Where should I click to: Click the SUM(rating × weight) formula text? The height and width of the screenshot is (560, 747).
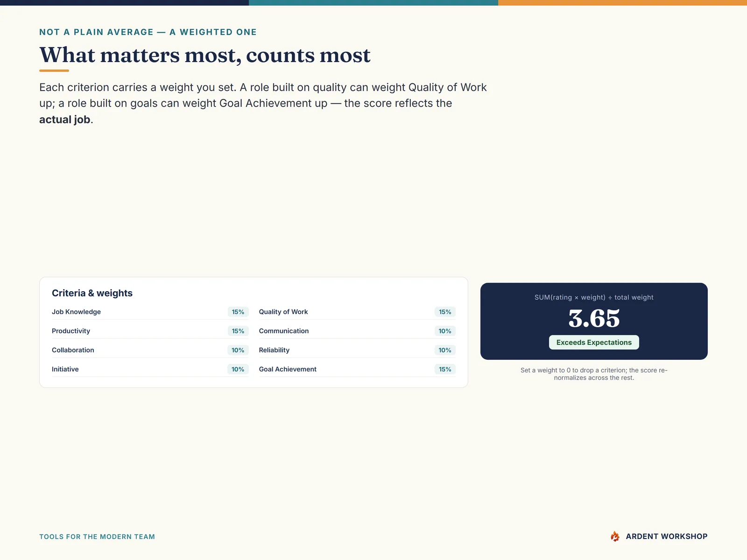[594, 297]
